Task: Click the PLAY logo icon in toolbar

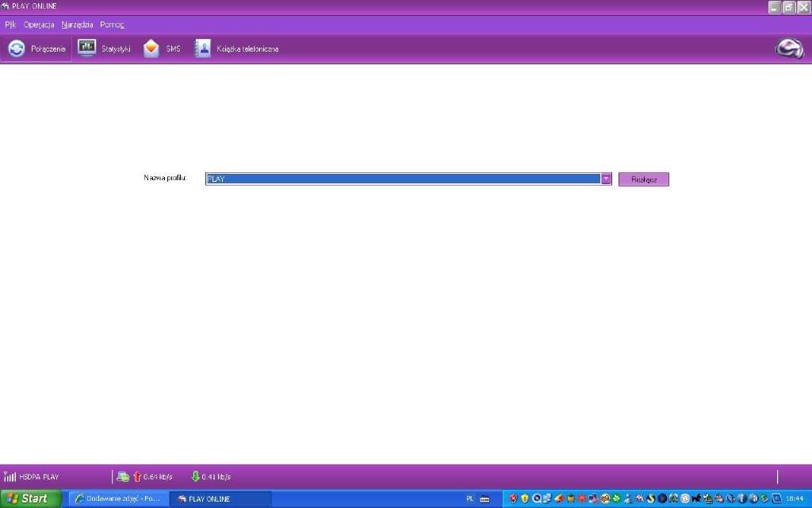Action: coord(789,48)
